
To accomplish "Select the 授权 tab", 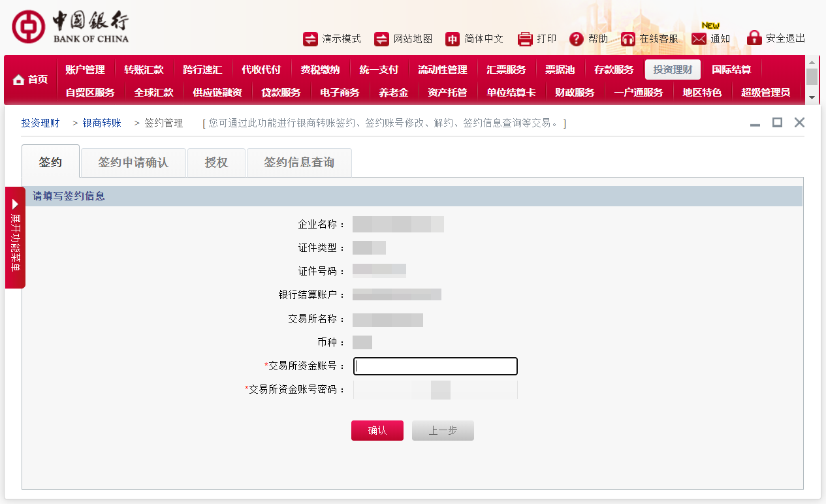I will click(216, 163).
